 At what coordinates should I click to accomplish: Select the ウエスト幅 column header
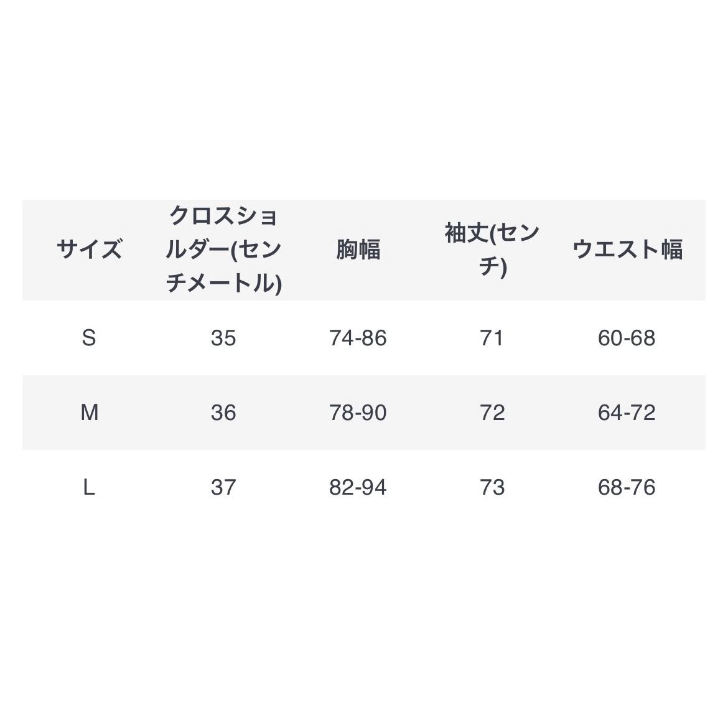(627, 250)
